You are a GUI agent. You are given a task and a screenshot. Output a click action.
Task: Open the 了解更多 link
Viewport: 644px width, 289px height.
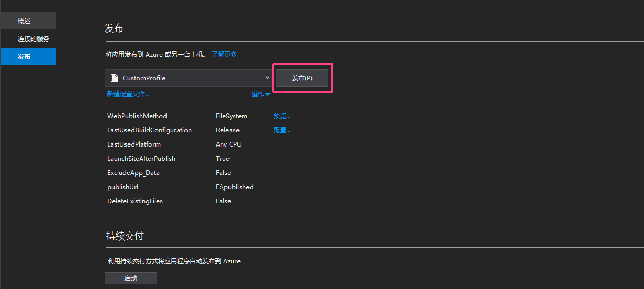[x=224, y=55]
